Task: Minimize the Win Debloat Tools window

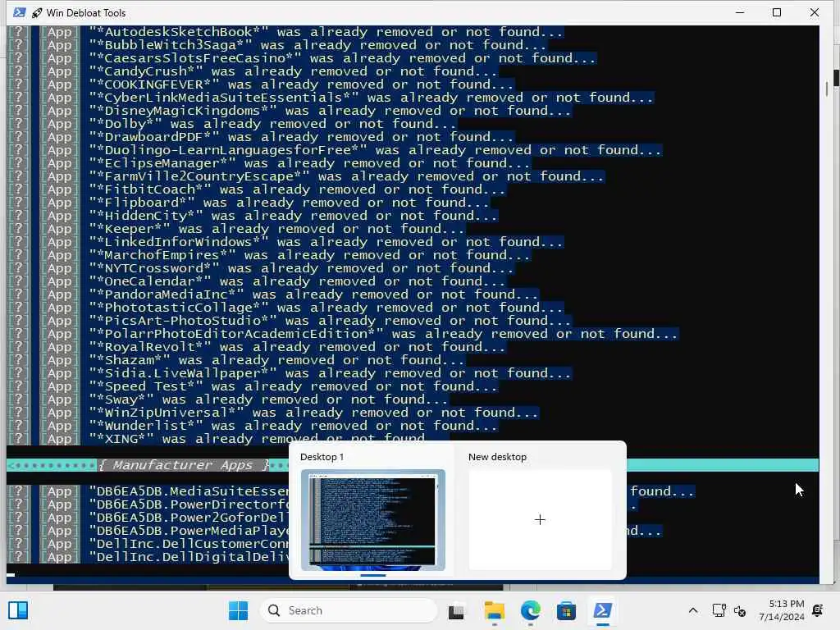Action: tap(740, 12)
